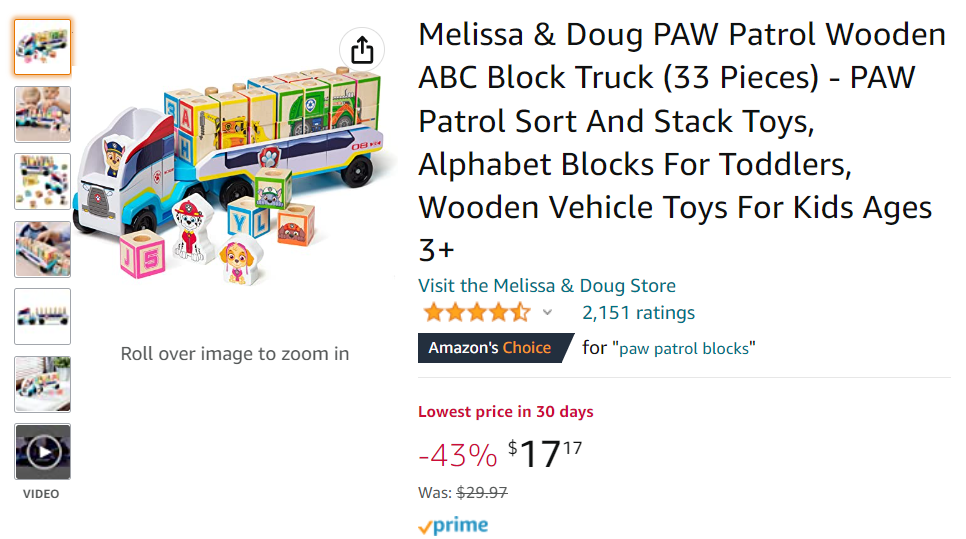This screenshot has width=966, height=539.
Task: Select the second thumbnail with child playing
Action: tap(43, 114)
